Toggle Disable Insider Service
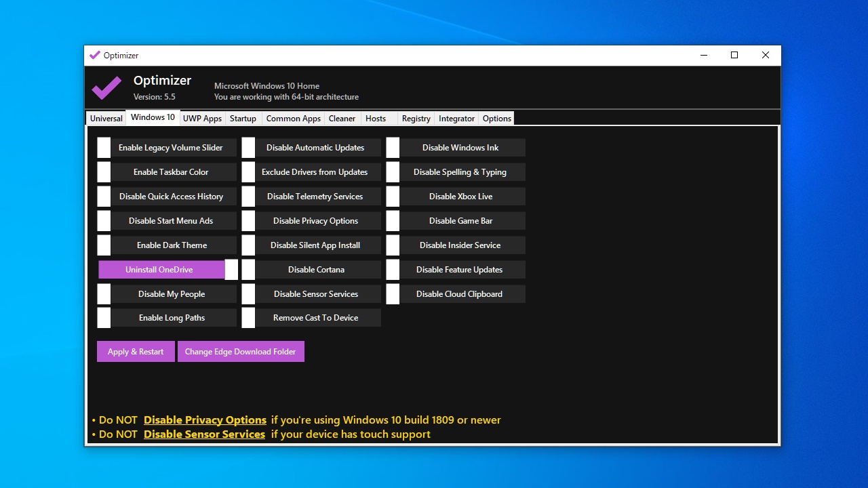This screenshot has height=488, width=868. tap(456, 245)
